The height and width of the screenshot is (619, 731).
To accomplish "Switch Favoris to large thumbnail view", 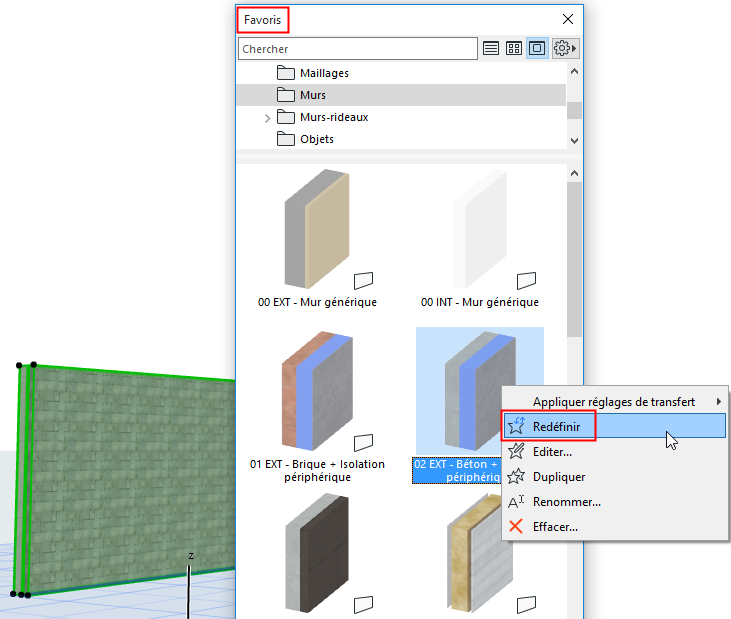I will [537, 48].
